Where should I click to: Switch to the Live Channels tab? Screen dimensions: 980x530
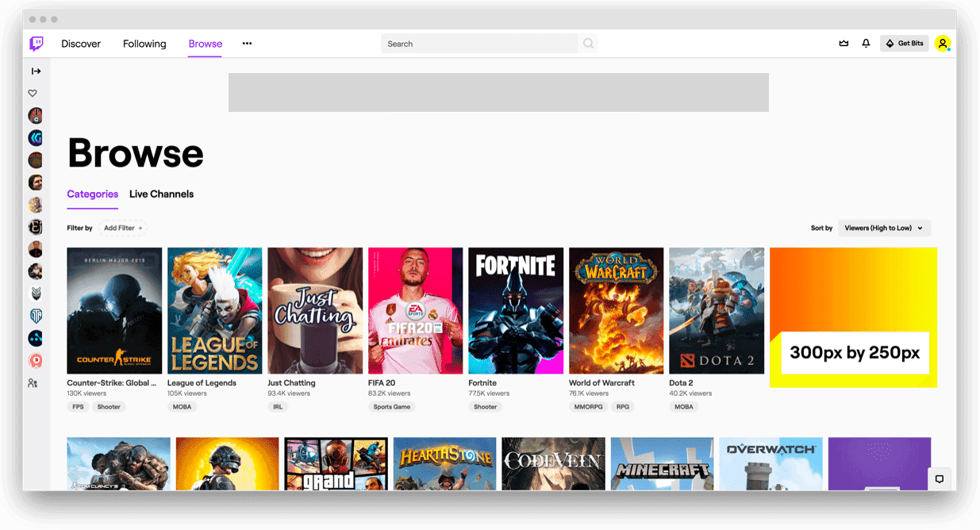coord(162,194)
